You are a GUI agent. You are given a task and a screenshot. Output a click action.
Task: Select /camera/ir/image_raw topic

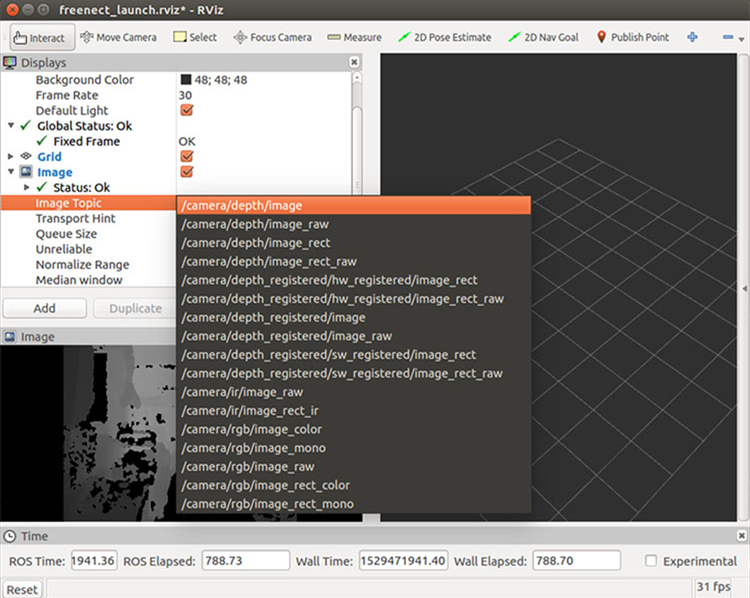click(241, 392)
